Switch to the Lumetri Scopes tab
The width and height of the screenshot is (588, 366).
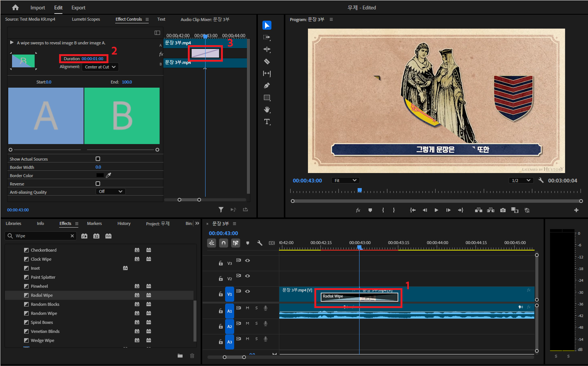(x=86, y=19)
